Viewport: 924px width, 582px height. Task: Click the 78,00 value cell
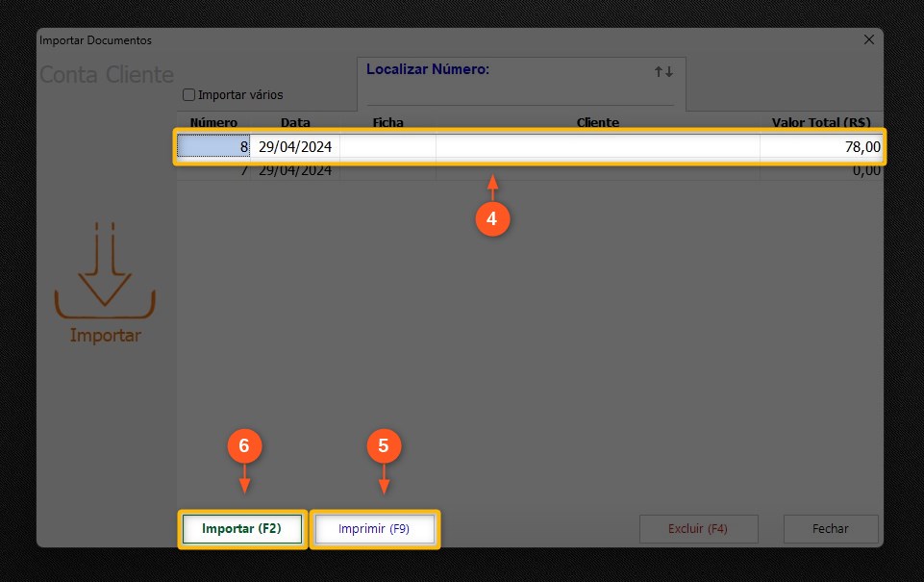820,147
